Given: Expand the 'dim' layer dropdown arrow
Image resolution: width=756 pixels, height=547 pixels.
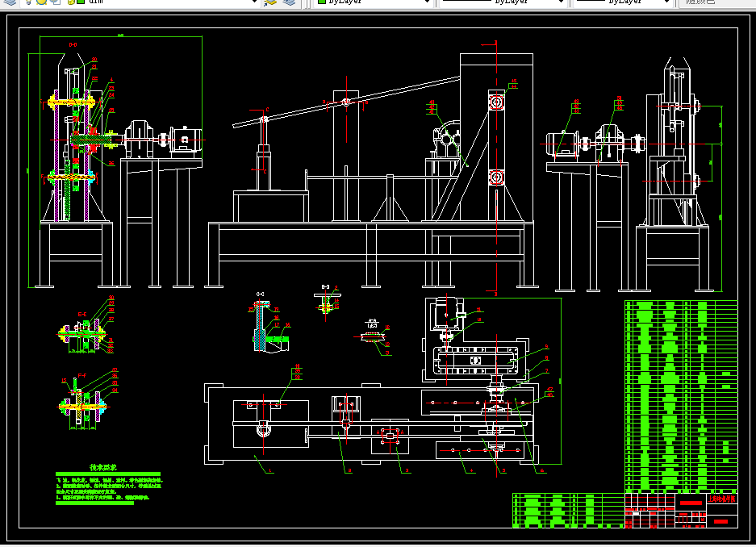Looking at the screenshot, I should point(255,2).
